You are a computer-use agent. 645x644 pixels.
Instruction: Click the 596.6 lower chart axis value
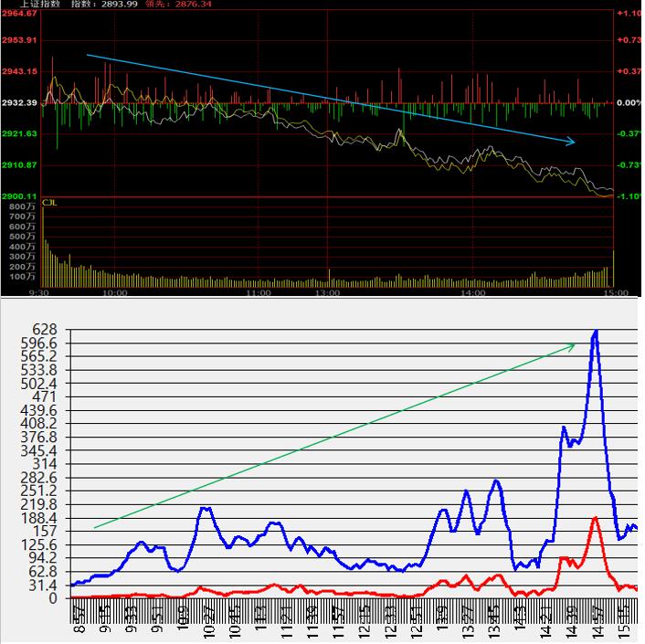(x=39, y=343)
